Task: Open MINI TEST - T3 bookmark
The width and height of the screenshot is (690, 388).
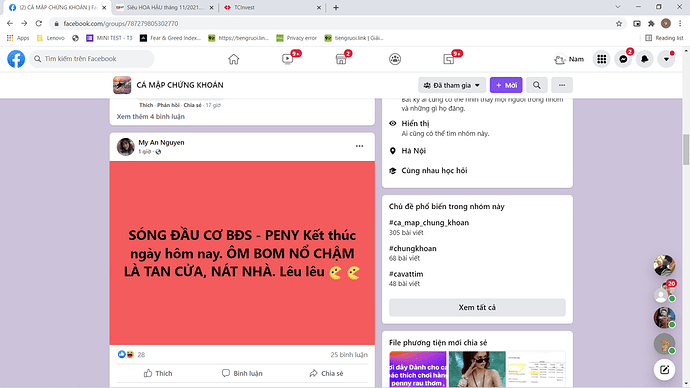Action: click(x=109, y=38)
